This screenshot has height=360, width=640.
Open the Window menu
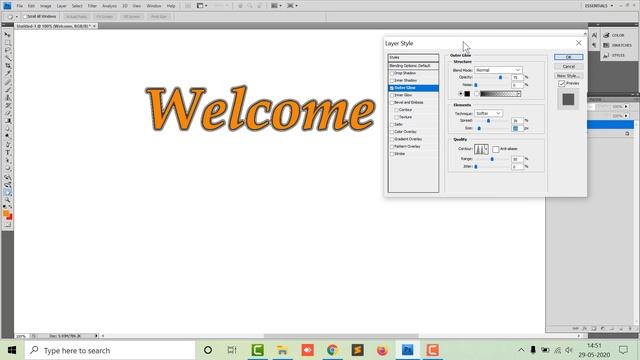[x=153, y=6]
